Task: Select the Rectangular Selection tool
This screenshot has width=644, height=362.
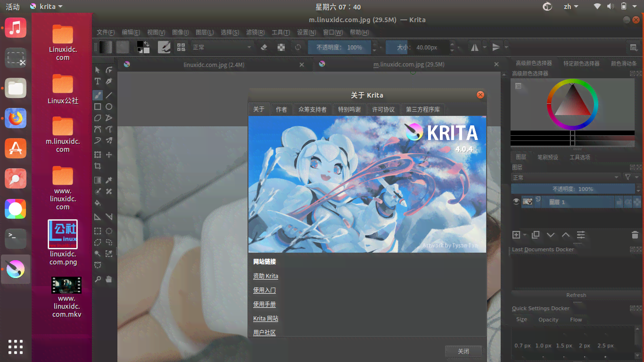Action: pyautogui.click(x=98, y=231)
